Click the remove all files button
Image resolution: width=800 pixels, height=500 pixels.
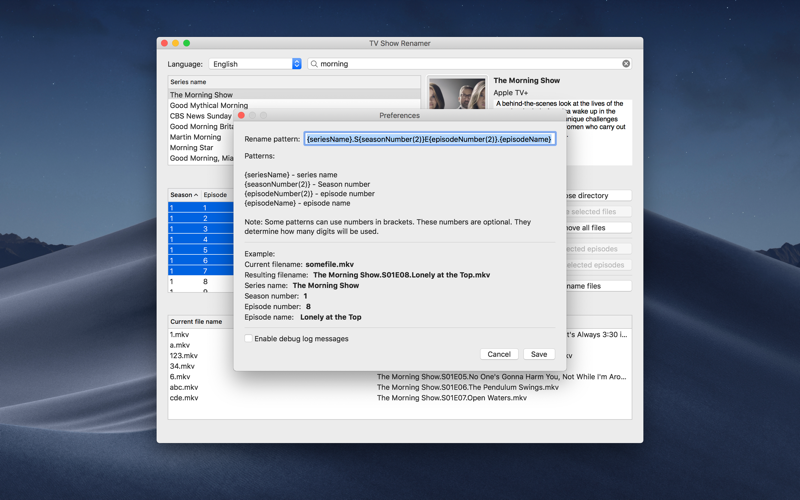click(598, 228)
